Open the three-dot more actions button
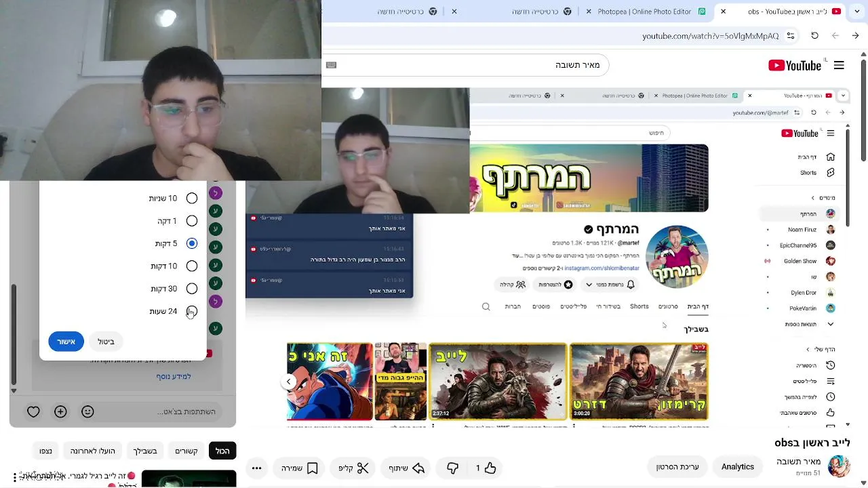Viewport: 868px width, 488px height. [x=256, y=468]
